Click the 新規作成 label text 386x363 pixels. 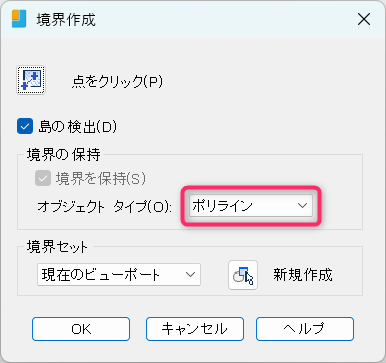coord(303,275)
